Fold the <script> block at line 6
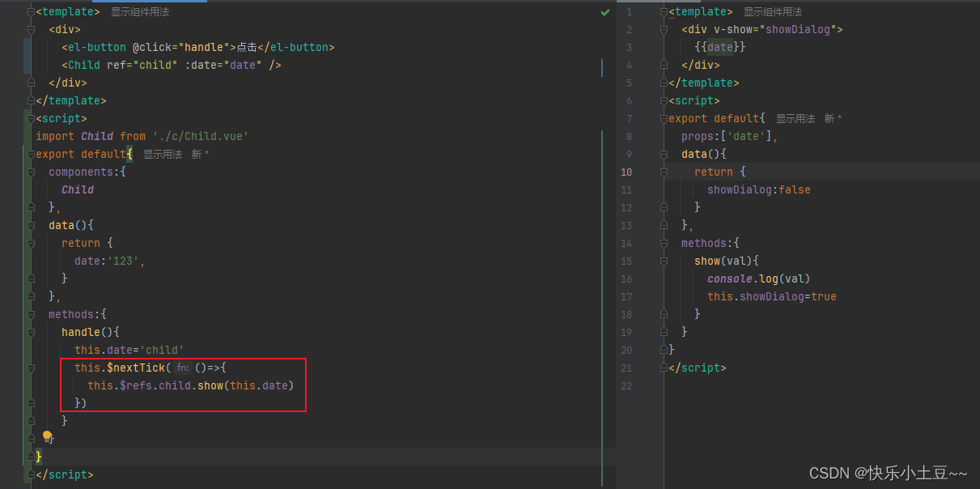The width and height of the screenshot is (980, 489). point(664,100)
